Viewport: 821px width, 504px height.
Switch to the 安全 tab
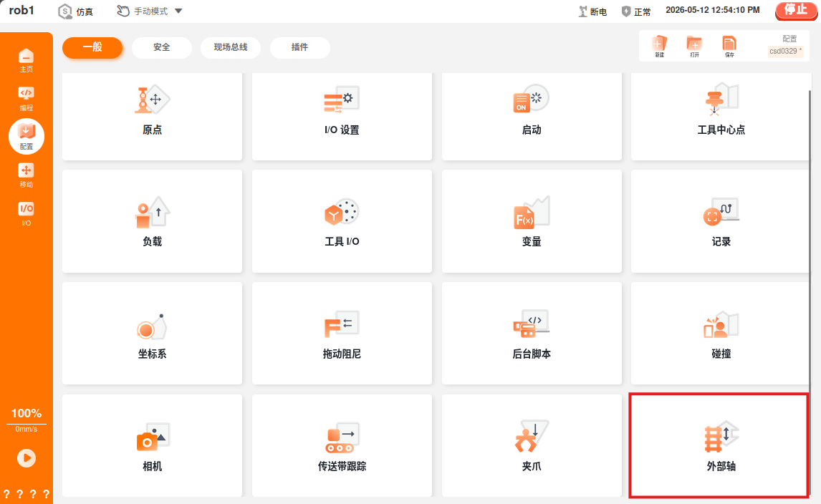tap(161, 47)
